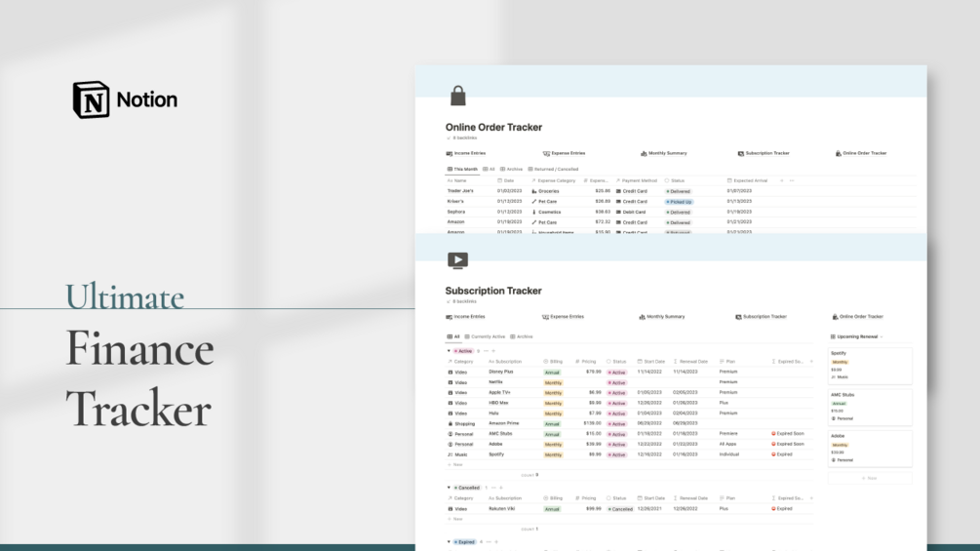Add a property column in Active group table
980x551 pixels.
811,361
